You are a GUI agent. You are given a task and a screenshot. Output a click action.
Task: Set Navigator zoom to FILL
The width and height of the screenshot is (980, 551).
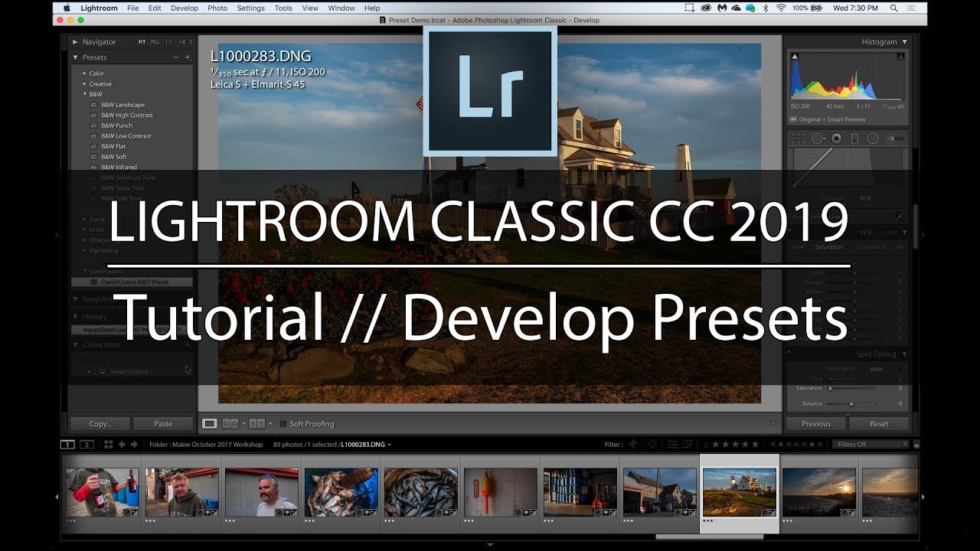click(155, 42)
